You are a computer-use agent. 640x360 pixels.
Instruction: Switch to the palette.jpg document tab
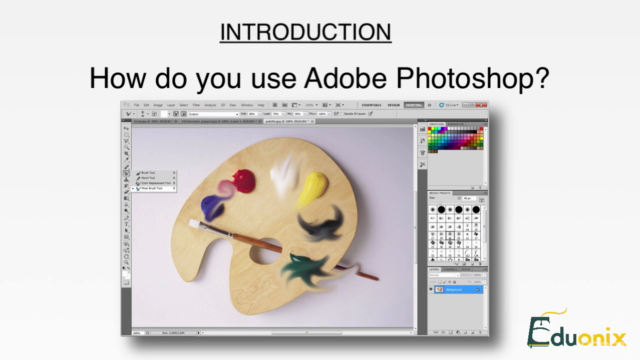(289, 121)
